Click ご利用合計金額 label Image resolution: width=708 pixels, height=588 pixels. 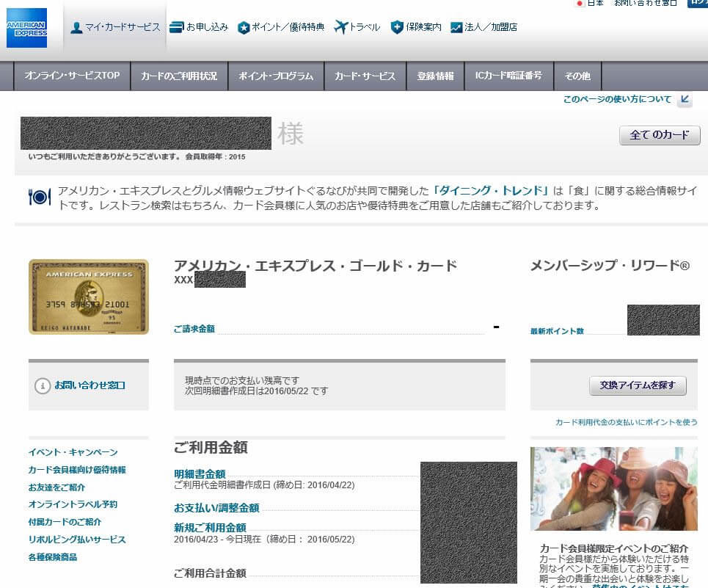(210, 573)
